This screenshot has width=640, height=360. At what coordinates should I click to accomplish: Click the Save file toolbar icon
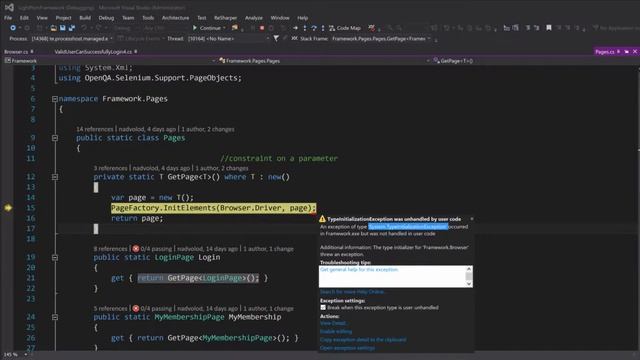62,28
